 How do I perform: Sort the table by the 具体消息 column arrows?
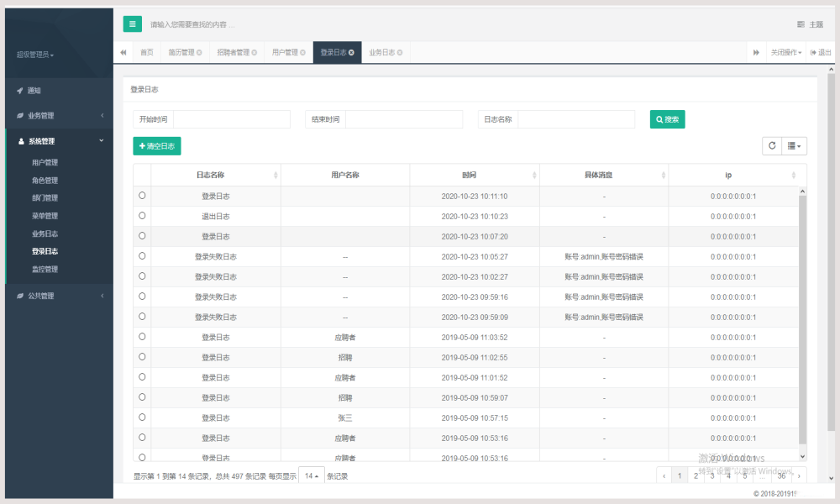tap(664, 176)
